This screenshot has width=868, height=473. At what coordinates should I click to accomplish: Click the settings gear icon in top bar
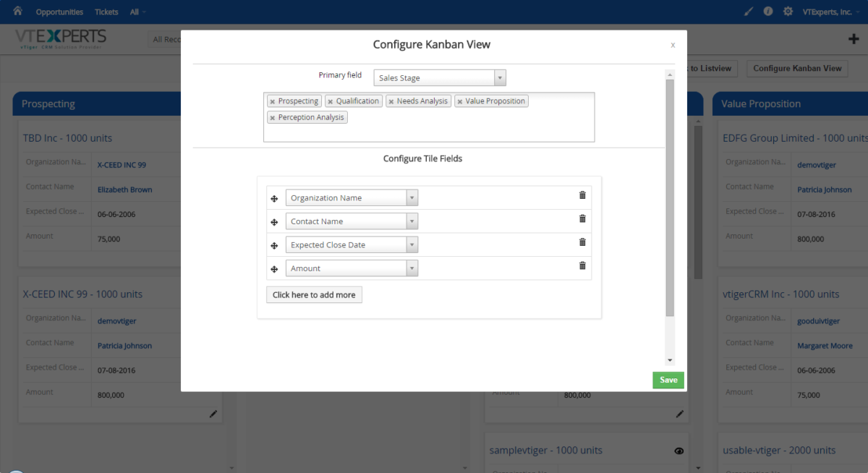pos(788,12)
